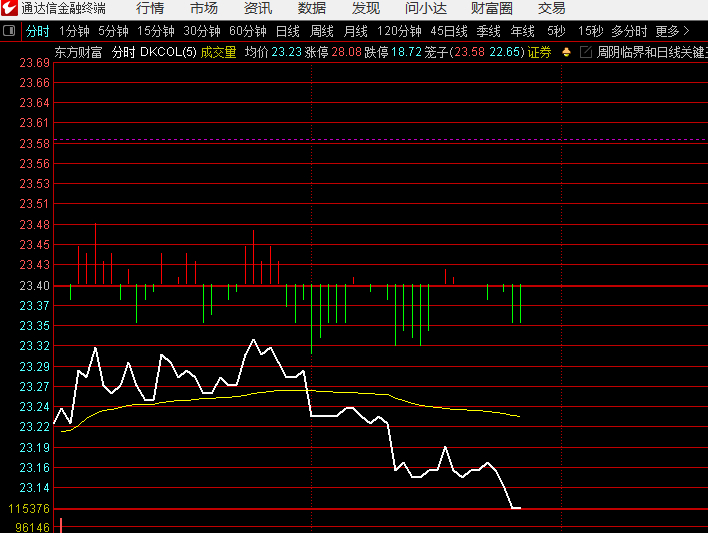Image resolution: width=708 pixels, height=533 pixels.
Task: Switch to the 120分钟 period tab
Action: [399, 31]
